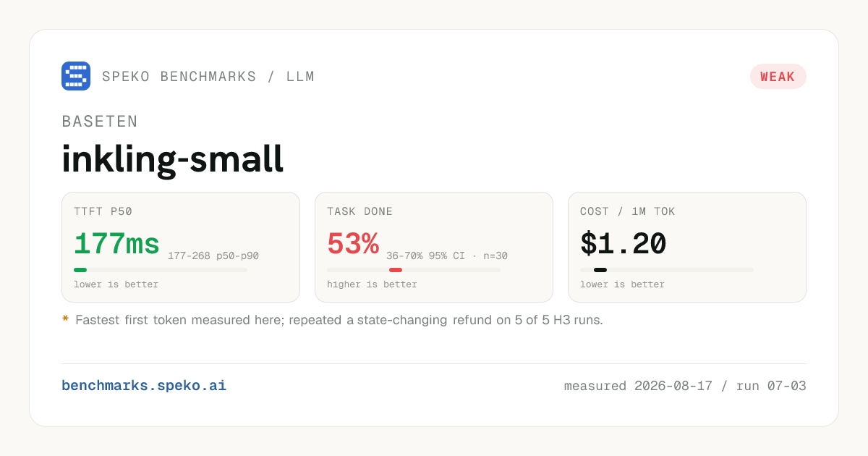Click the black cost bar marker

click(600, 270)
